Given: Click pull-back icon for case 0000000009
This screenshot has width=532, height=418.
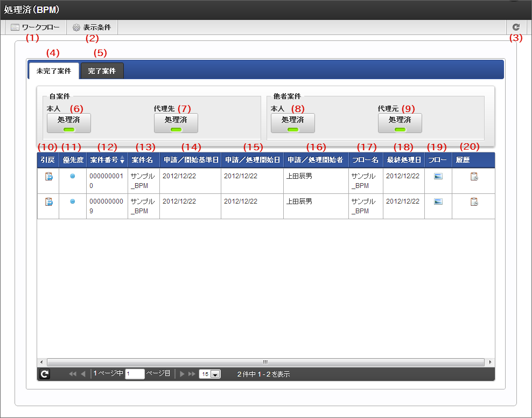Looking at the screenshot, I should pos(49,202).
